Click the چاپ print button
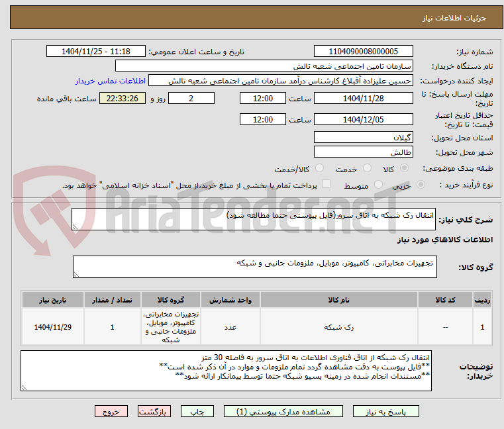The height and width of the screenshot is (429, 504). 197,411
